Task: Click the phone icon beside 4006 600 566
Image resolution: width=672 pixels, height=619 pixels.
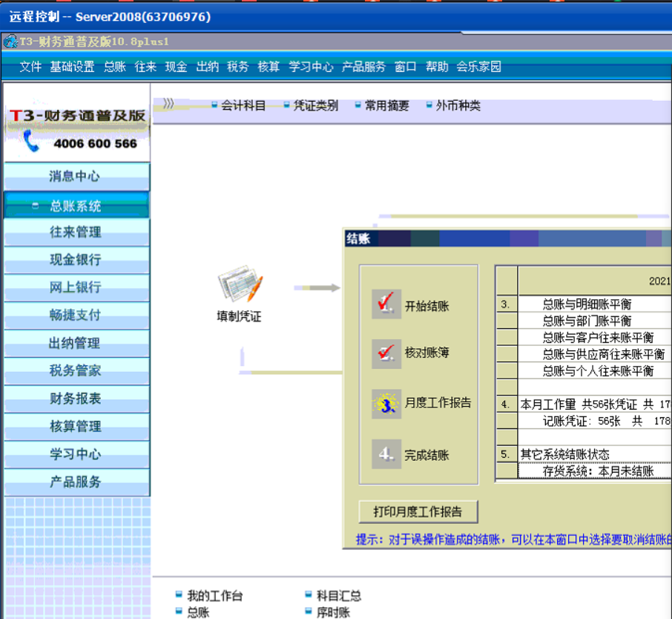Action: [x=31, y=142]
